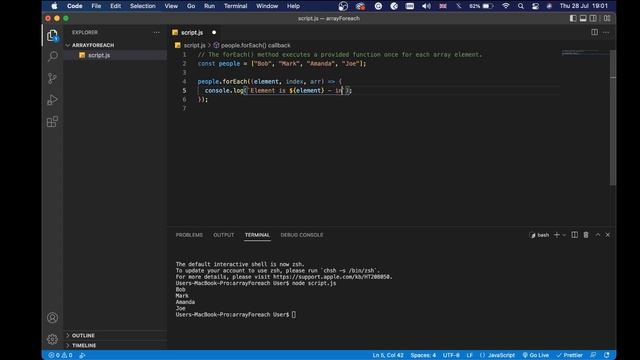Open the Explorer view in activity bar
This screenshot has width=640, height=360.
pos(52,36)
